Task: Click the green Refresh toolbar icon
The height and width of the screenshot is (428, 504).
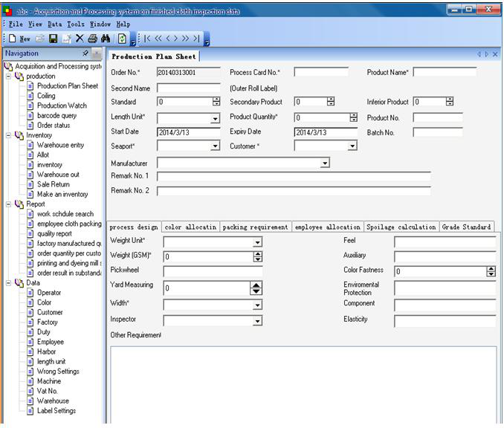Action: 122,39
